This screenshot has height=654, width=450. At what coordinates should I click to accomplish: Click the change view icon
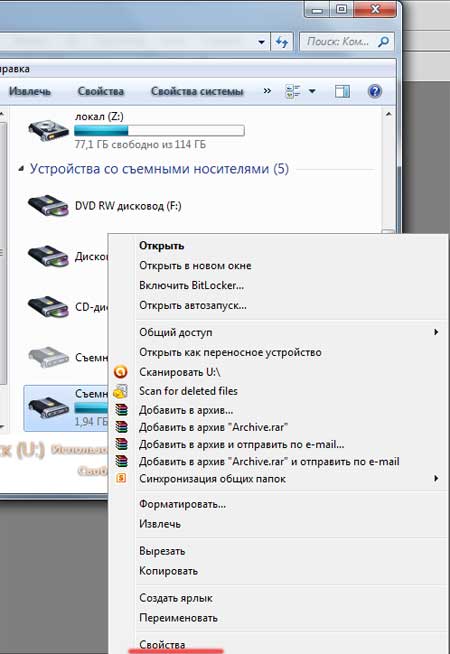(x=293, y=91)
